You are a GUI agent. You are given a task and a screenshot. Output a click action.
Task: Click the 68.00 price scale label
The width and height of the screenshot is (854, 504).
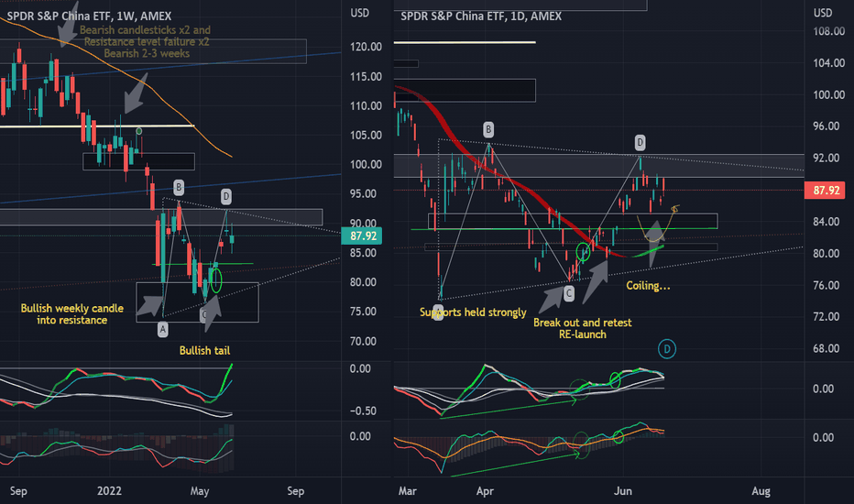[x=827, y=349]
